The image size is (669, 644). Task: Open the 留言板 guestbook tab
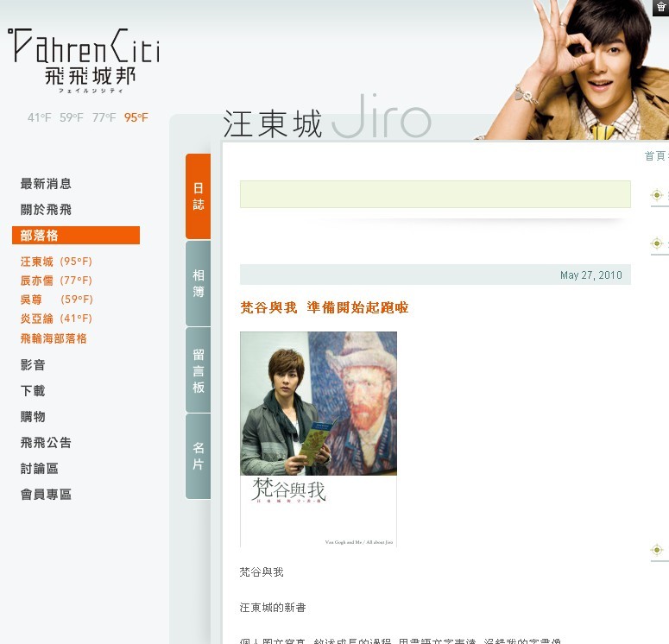(x=198, y=370)
